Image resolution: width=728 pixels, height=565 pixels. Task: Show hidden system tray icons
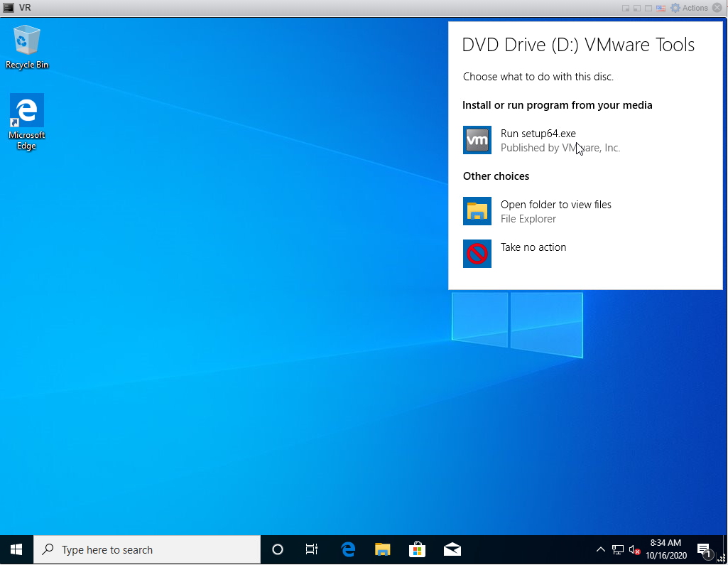[x=600, y=549]
